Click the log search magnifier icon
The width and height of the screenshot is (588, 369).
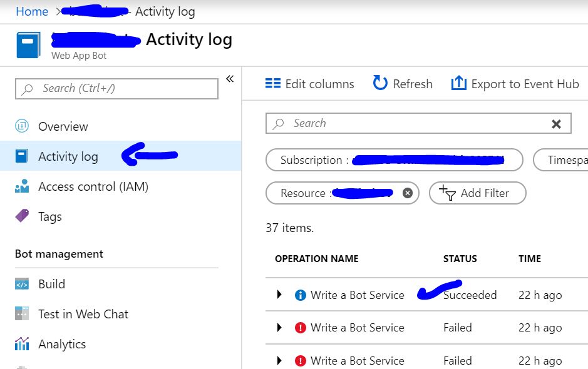(x=278, y=124)
